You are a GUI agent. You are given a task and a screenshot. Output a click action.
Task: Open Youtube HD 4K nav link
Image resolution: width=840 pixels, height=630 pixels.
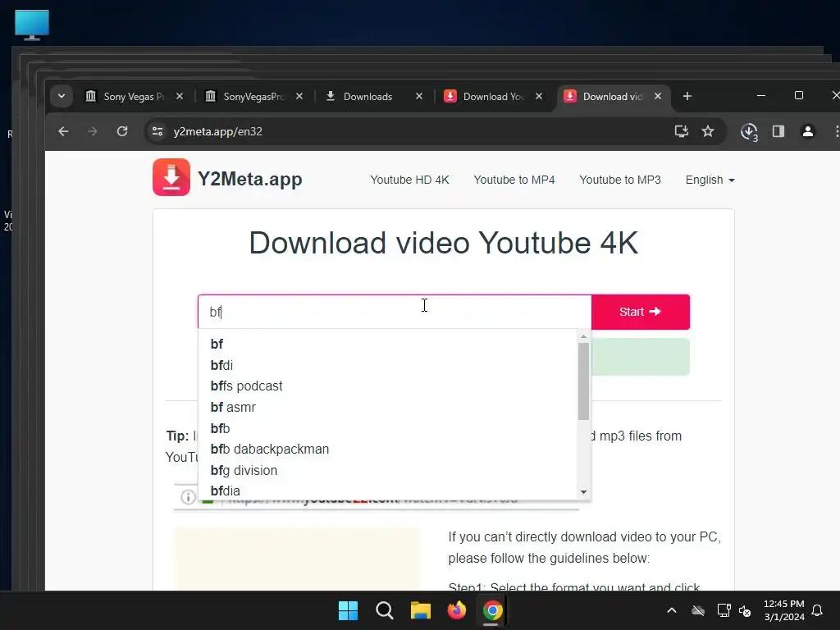[x=410, y=180]
